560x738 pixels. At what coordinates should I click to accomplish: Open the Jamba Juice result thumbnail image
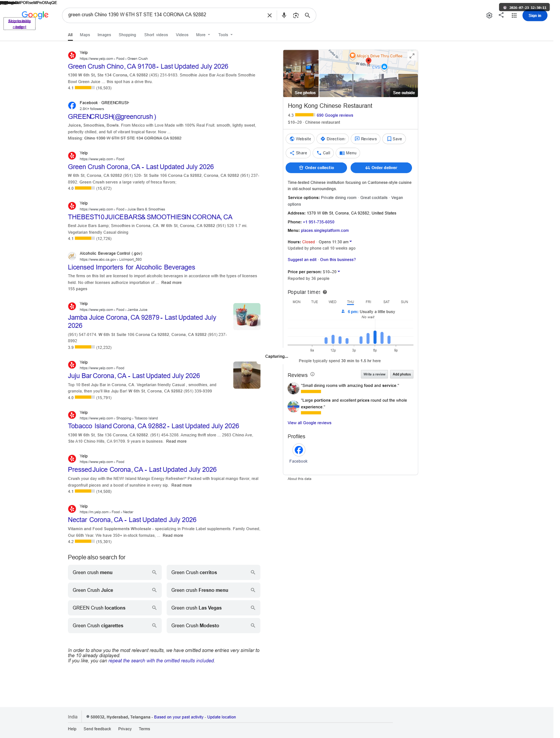(247, 316)
